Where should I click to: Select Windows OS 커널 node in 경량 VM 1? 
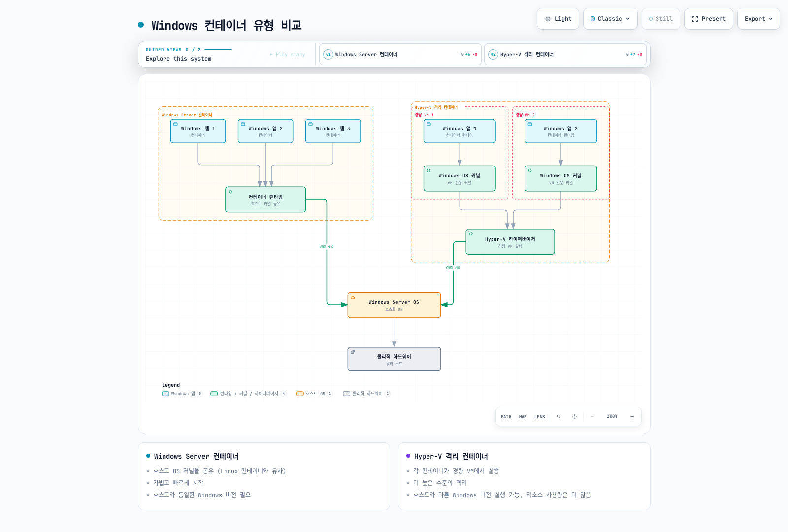tap(460, 178)
